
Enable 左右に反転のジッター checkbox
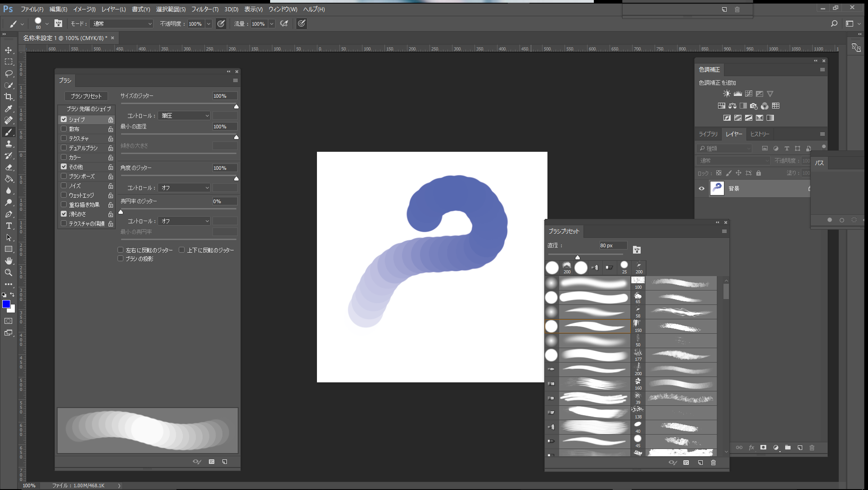121,250
